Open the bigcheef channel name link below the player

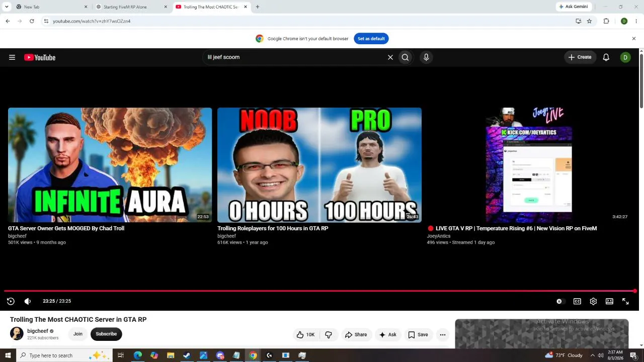pos(38,331)
